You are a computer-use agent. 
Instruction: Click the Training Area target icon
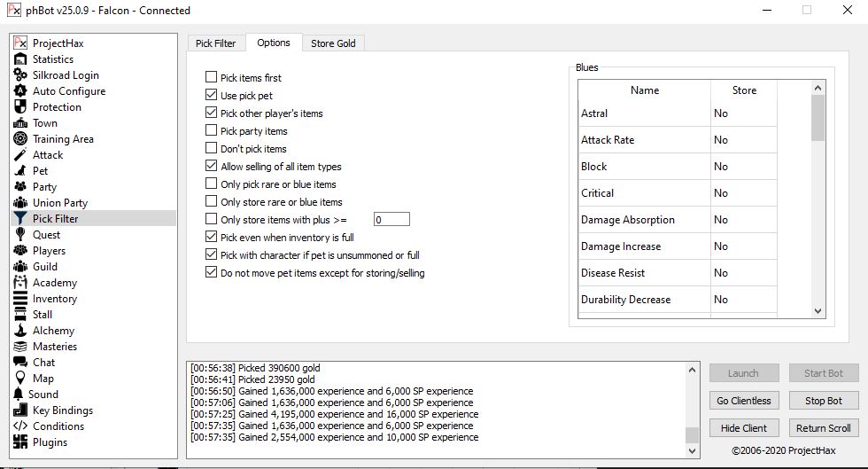[20, 139]
